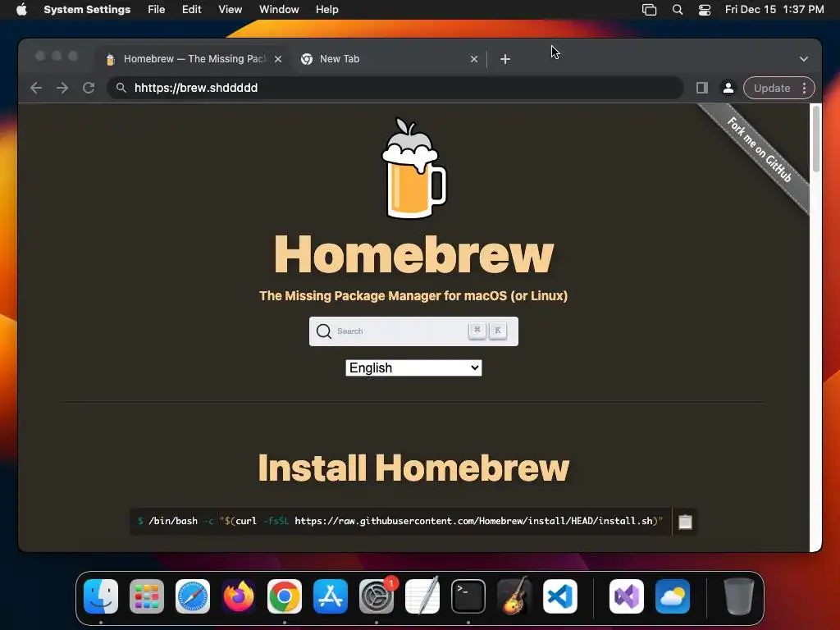This screenshot has height=630, width=840.
Task: Open TextEdit from the Dock
Action: click(x=422, y=596)
